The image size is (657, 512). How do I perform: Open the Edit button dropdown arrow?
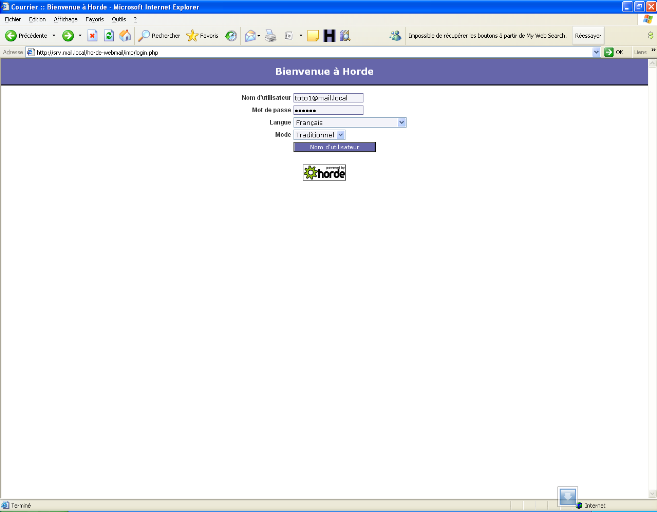tap(300, 36)
